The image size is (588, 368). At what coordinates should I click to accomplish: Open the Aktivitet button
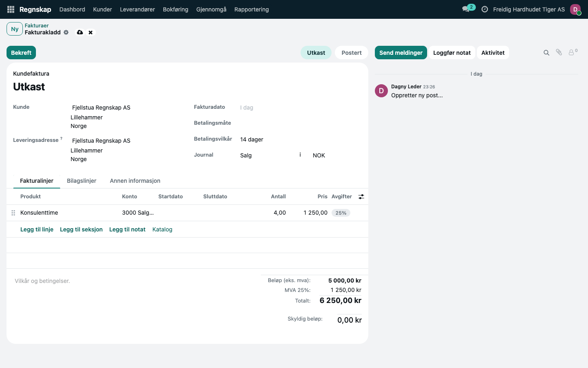click(x=493, y=53)
